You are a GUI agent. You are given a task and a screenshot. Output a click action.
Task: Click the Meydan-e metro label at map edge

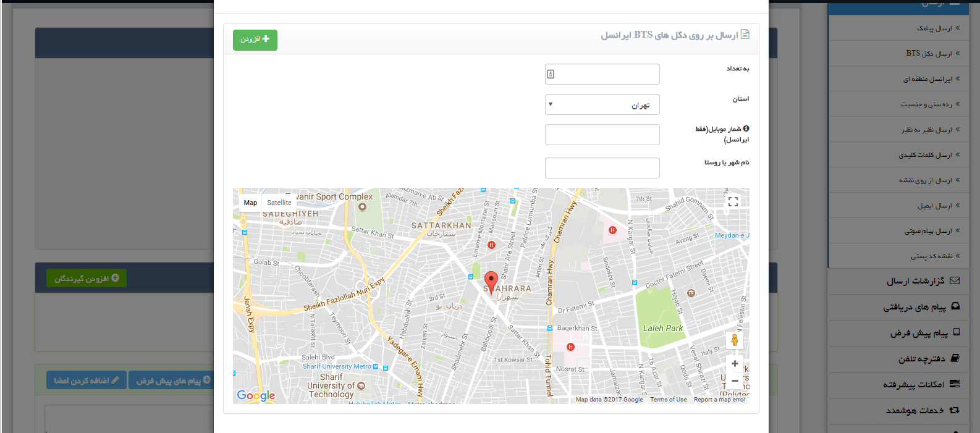[x=732, y=235]
